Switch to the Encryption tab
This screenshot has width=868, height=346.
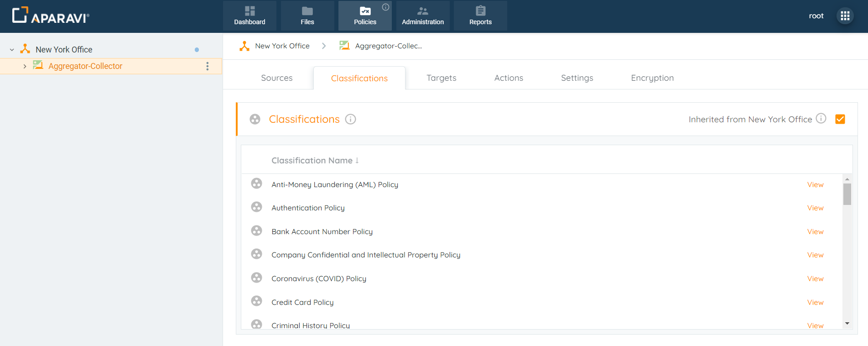(x=652, y=78)
